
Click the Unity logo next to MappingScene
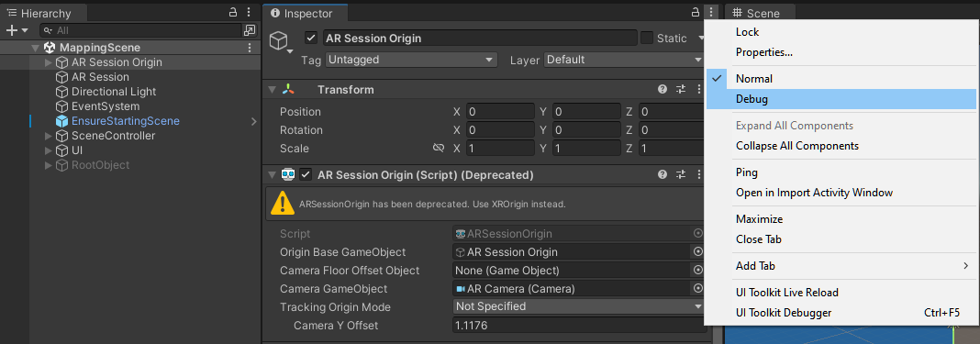(50, 48)
